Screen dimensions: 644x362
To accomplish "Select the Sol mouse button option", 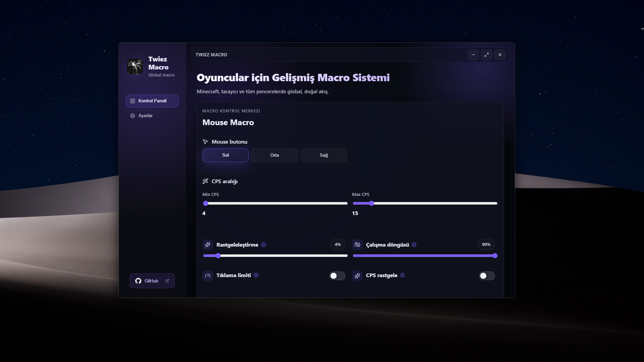I will point(226,155).
